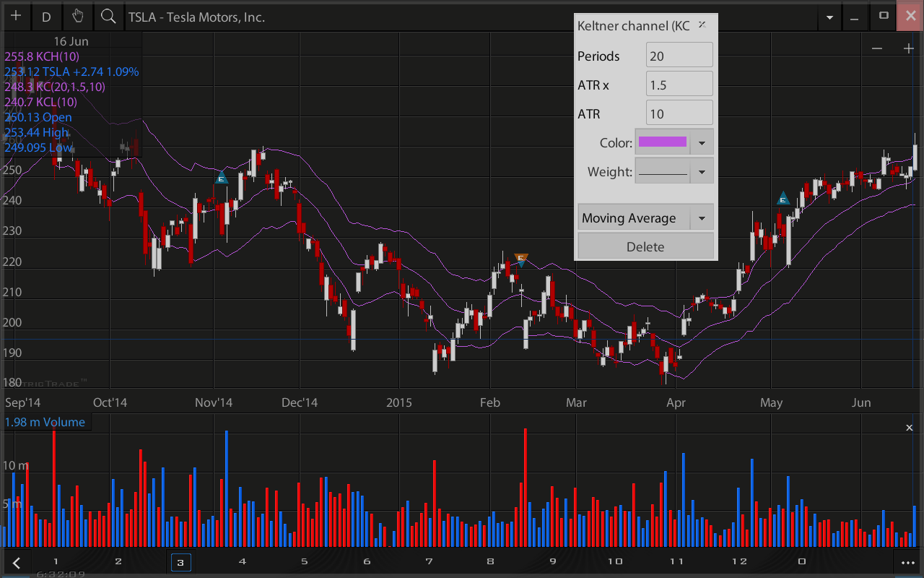Open the D daily timeframe selector
The image size is (924, 578).
click(x=47, y=16)
